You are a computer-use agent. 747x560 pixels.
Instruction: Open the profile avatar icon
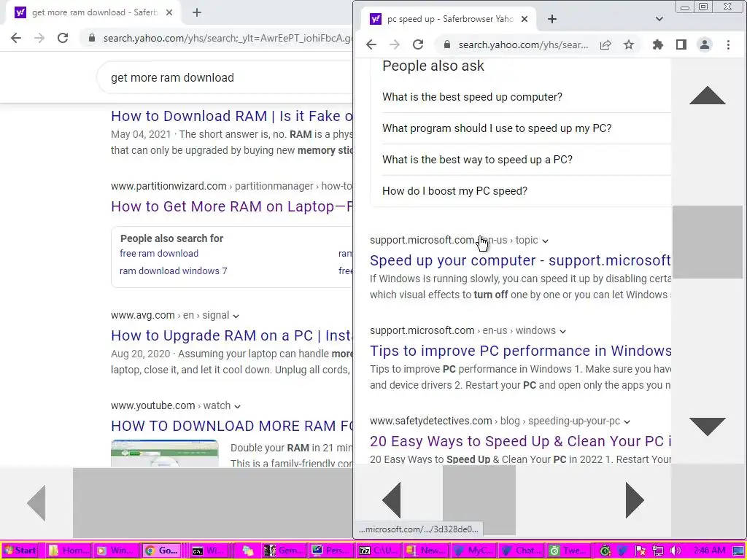(705, 44)
